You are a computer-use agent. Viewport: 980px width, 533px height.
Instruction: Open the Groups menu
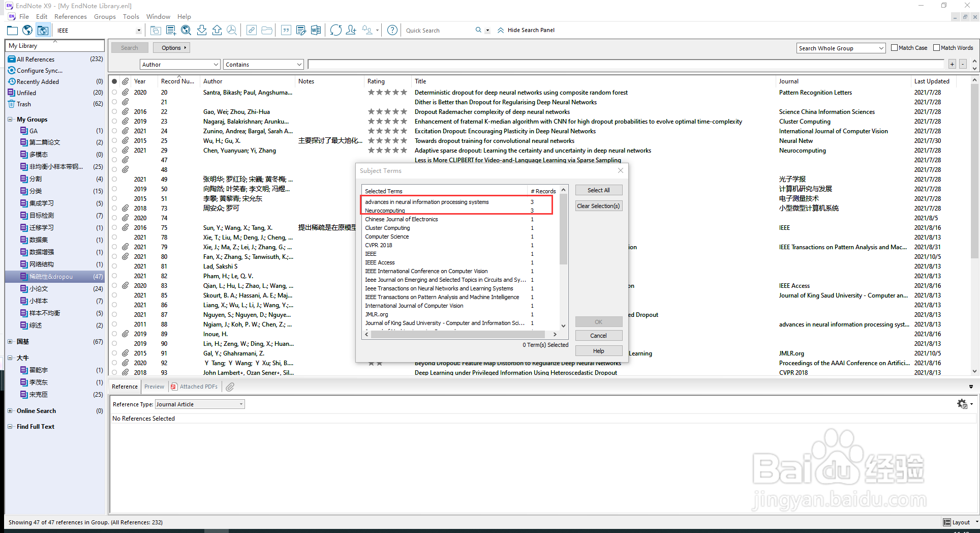pos(105,17)
